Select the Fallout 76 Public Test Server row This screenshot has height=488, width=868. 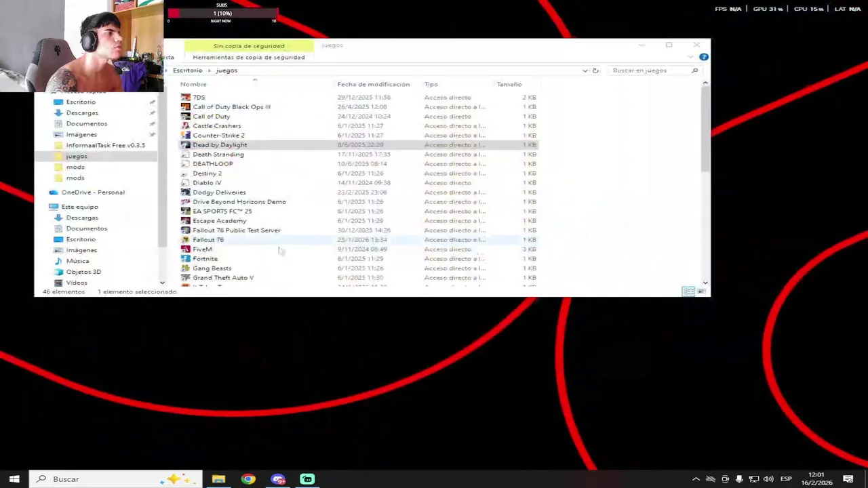point(359,230)
